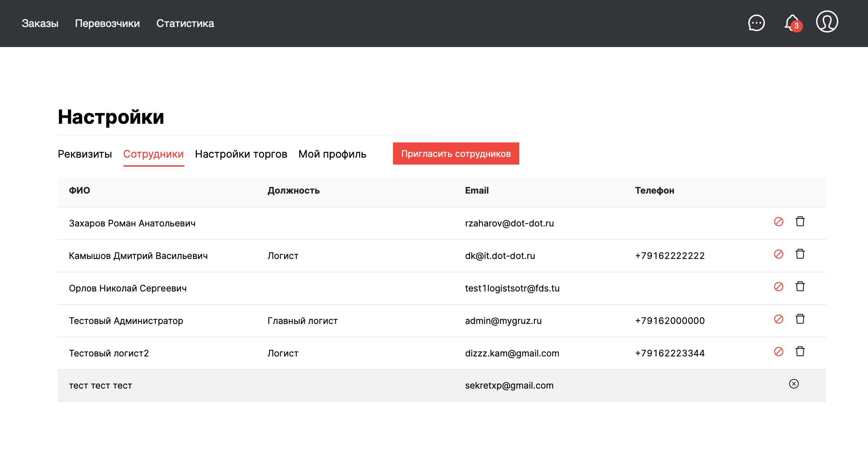The image size is (868, 465).
Task: Open notifications bell with badge
Action: click(x=793, y=23)
